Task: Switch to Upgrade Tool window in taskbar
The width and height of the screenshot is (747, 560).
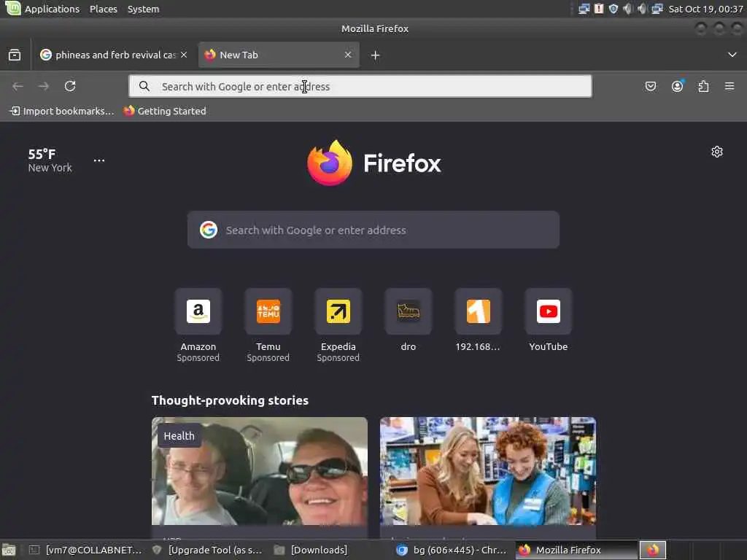Action: (x=208, y=551)
